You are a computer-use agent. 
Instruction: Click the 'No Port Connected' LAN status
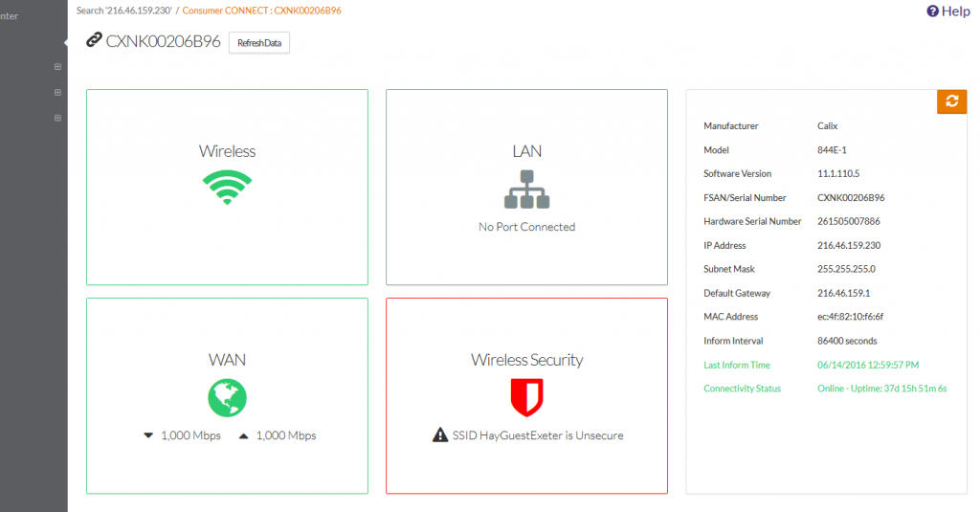click(526, 227)
